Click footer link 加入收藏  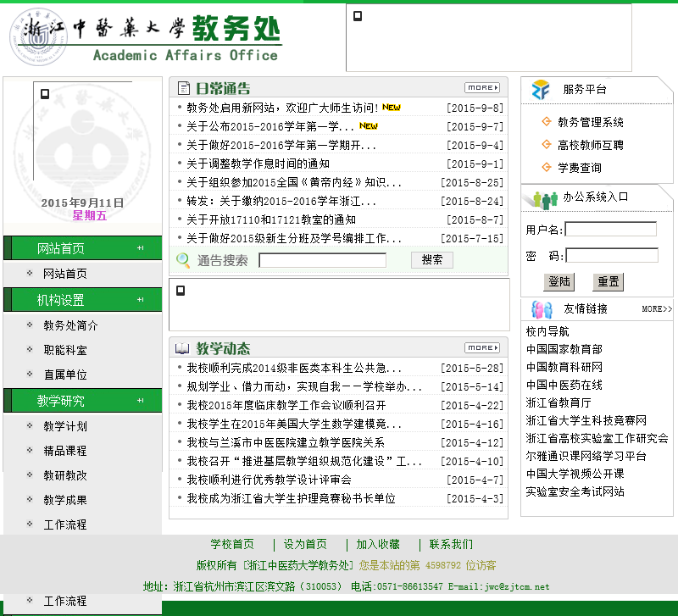pyautogui.click(x=378, y=544)
